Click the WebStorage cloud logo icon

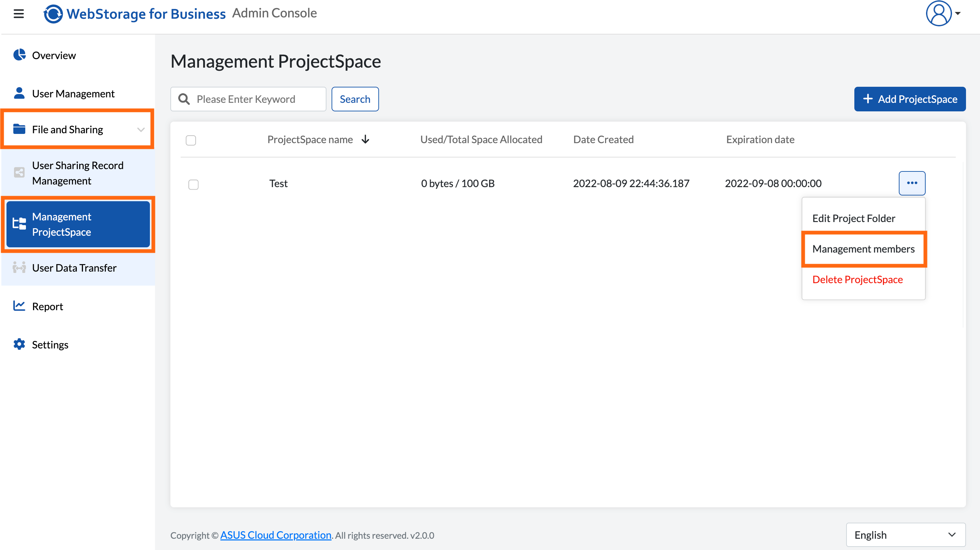[53, 14]
